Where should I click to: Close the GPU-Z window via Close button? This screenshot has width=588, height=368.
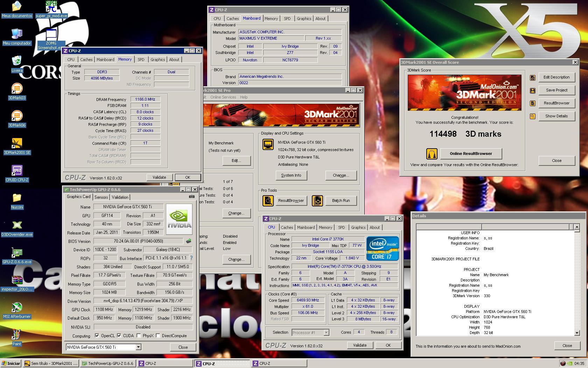pos(183,347)
